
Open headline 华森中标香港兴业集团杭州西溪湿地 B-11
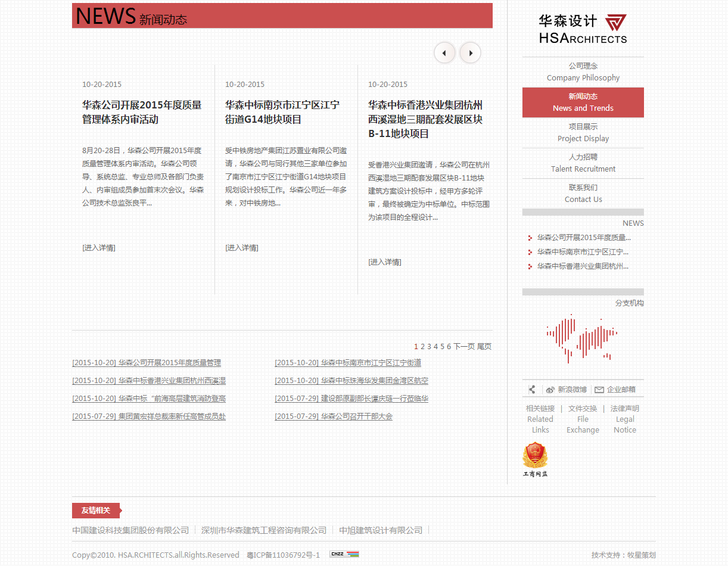click(x=425, y=119)
